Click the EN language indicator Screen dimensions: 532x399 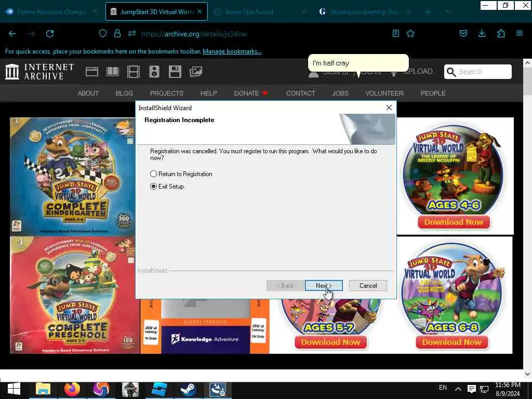443,388
